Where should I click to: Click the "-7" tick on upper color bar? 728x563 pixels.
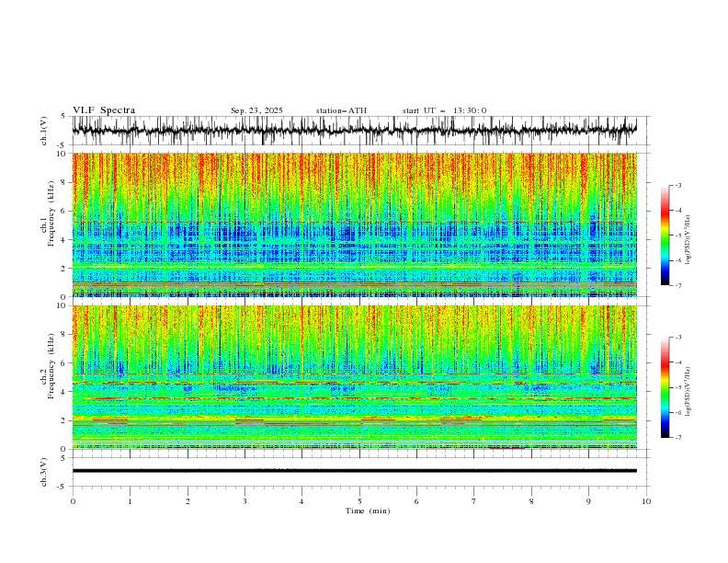coord(678,286)
